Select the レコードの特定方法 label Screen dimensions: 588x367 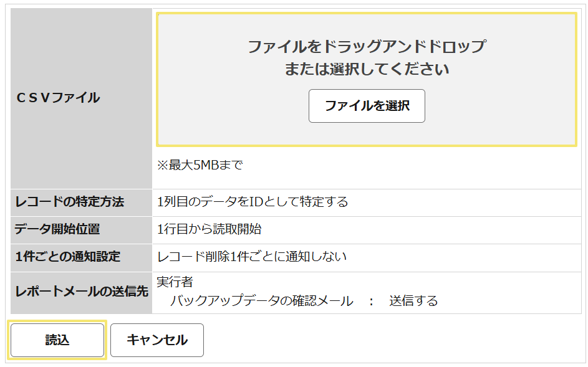pos(69,202)
